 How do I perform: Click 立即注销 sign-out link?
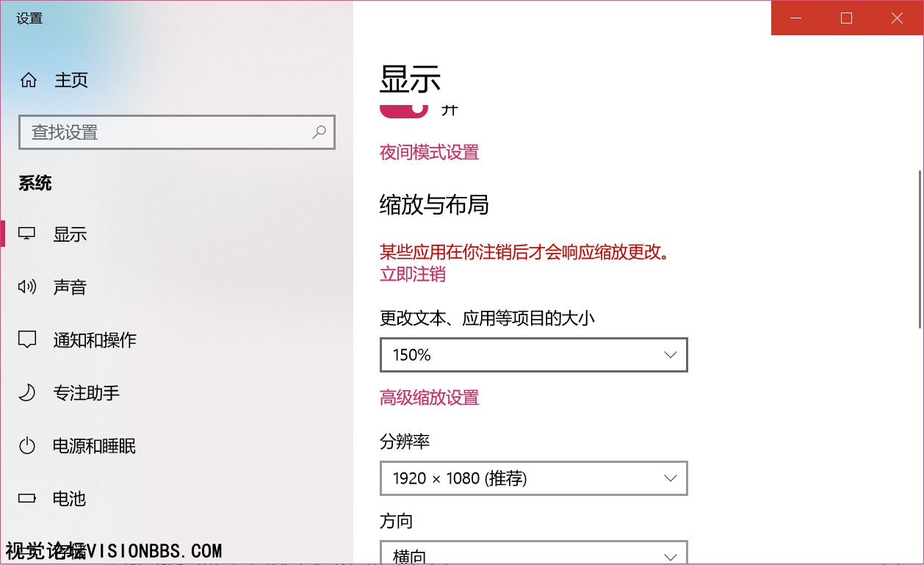(412, 274)
